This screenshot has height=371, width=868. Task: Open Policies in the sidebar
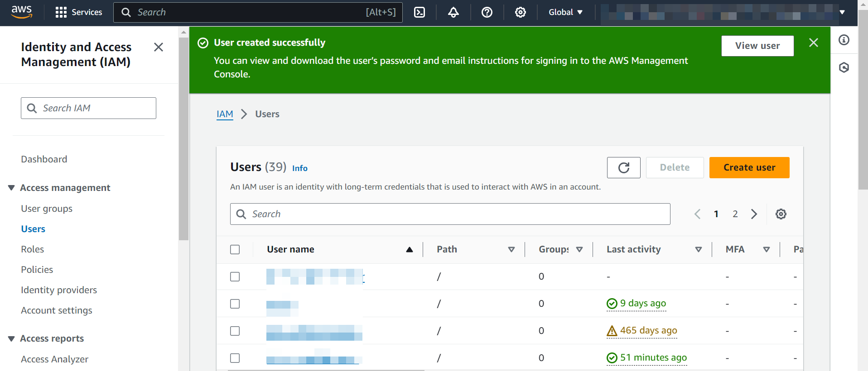(37, 270)
